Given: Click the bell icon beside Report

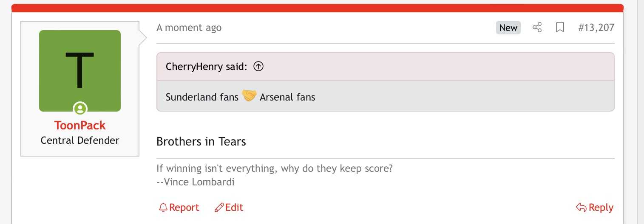Looking at the screenshot, I should 163,207.
